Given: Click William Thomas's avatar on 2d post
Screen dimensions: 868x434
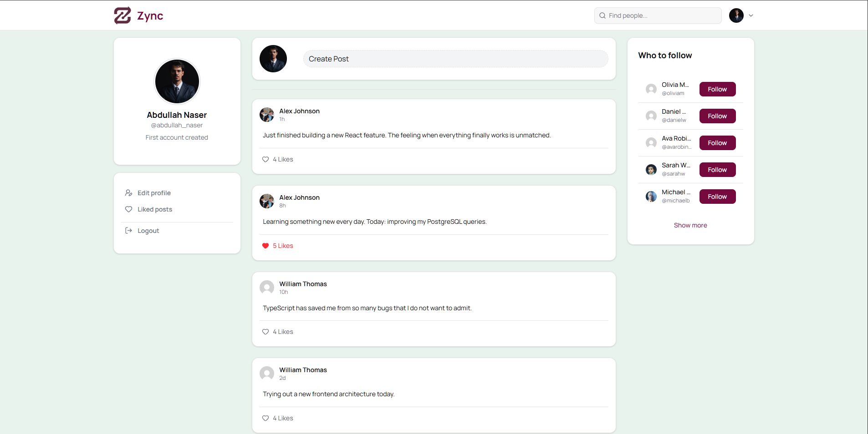Looking at the screenshot, I should [x=267, y=373].
